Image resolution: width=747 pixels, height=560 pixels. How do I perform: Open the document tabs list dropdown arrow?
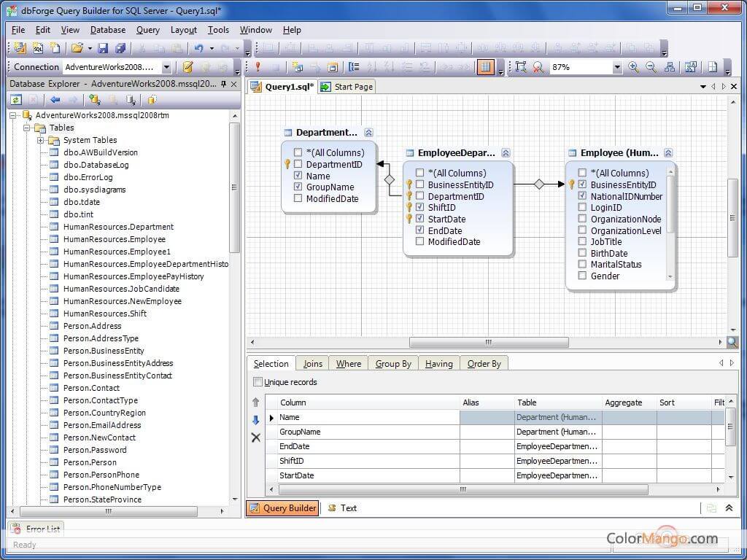click(x=703, y=87)
